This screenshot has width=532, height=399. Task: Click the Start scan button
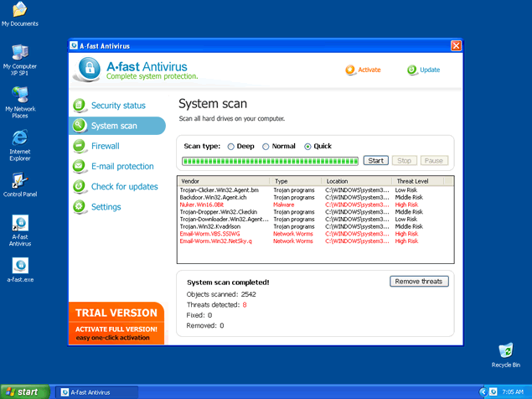tap(376, 160)
